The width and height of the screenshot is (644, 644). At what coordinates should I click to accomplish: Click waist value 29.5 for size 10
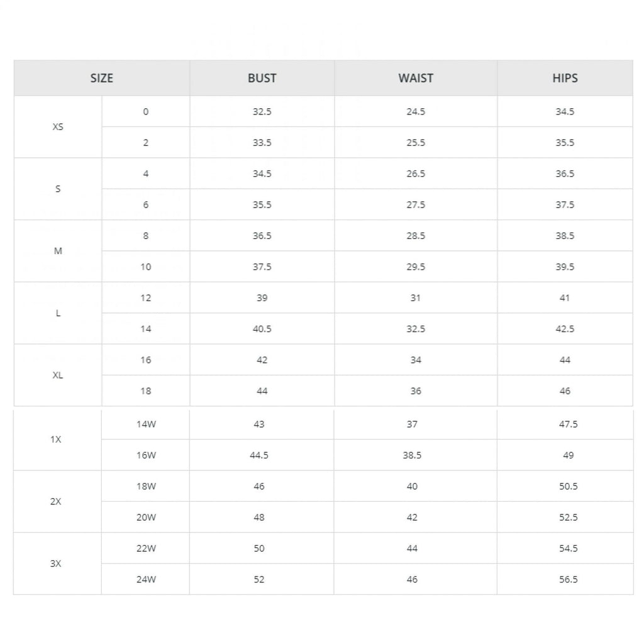coord(416,267)
